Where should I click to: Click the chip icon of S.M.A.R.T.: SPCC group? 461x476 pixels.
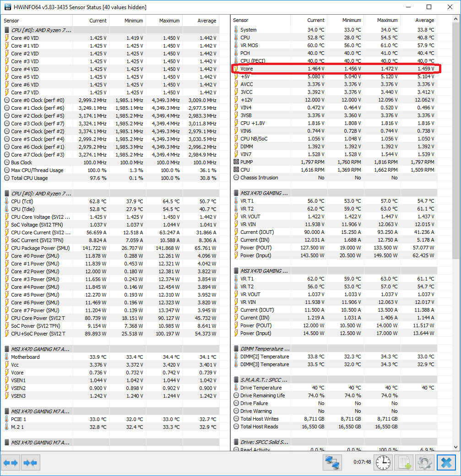[x=236, y=380]
